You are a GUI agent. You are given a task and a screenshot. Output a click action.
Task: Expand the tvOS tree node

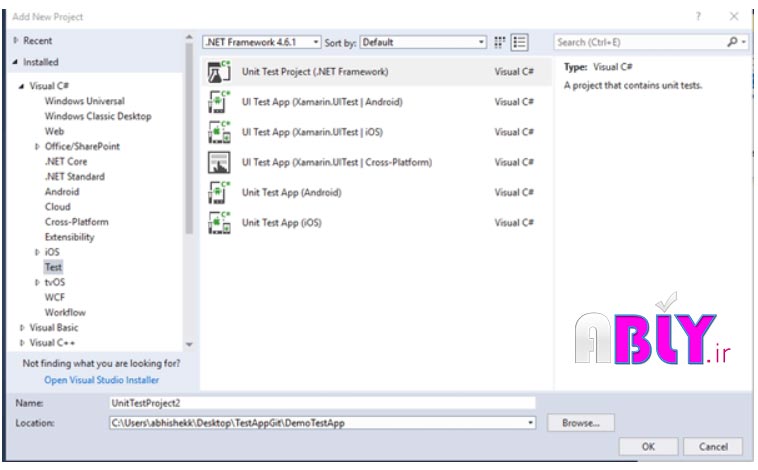37,282
